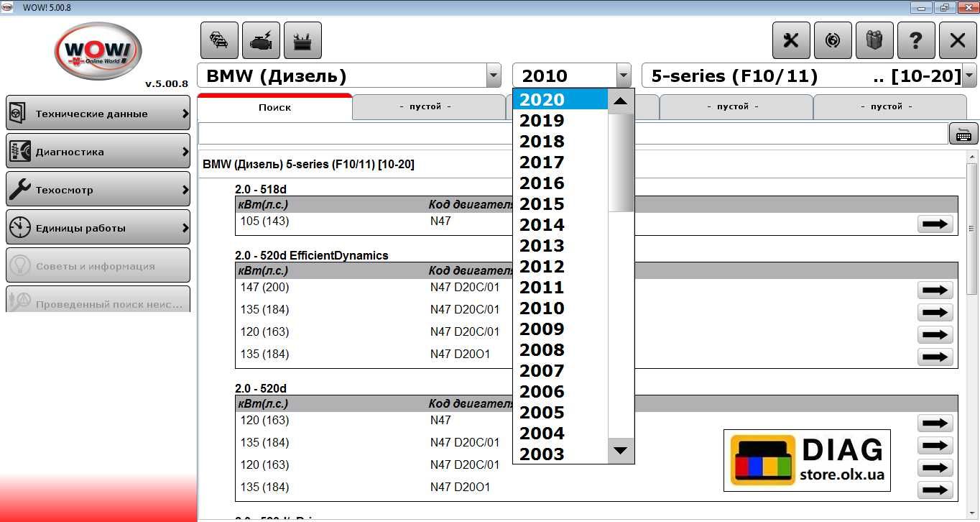Select year 2013 in the list
The image size is (980, 522).
pyautogui.click(x=560, y=245)
